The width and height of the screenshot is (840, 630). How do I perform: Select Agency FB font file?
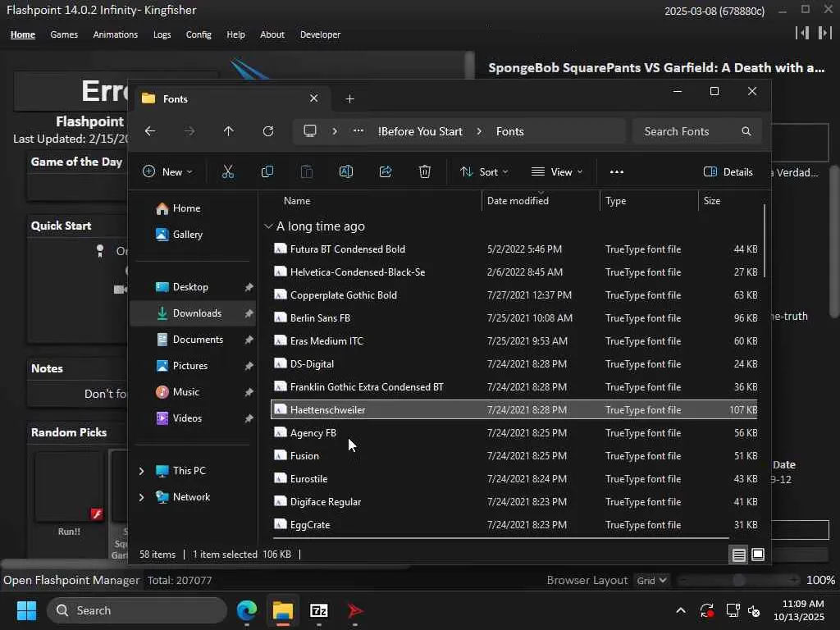tap(514, 433)
